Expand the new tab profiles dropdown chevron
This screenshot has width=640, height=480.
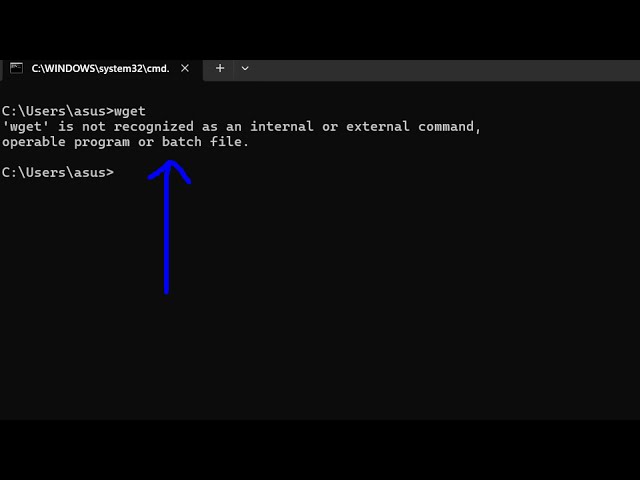tap(245, 69)
